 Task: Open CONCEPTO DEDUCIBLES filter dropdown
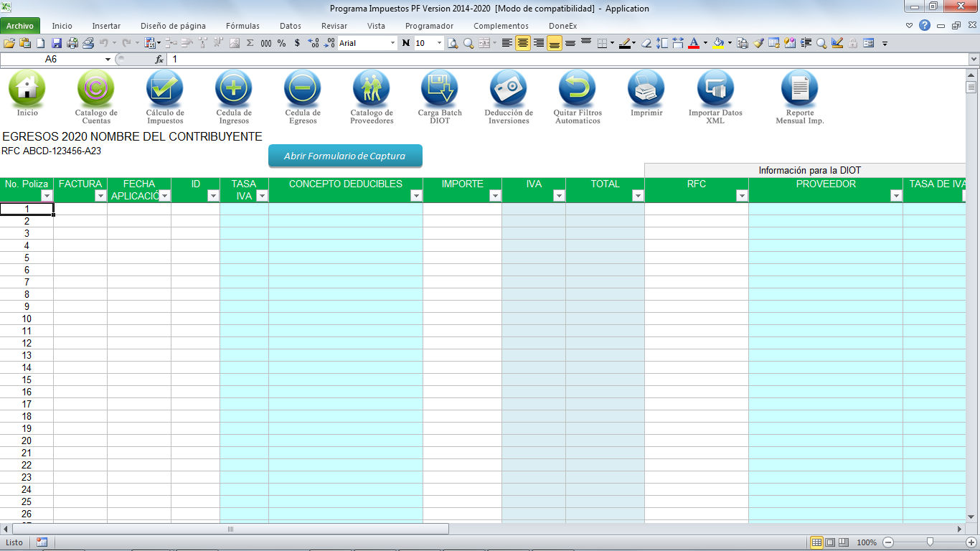coord(416,196)
